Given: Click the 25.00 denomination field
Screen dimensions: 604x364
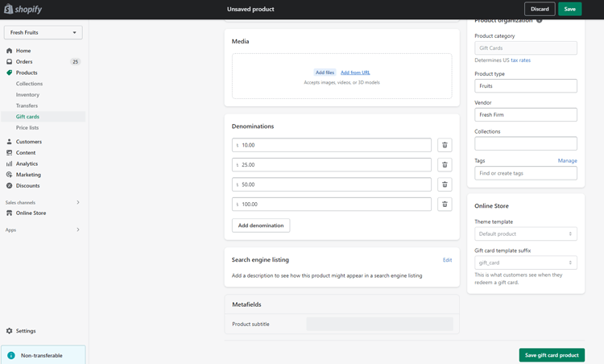Looking at the screenshot, I should click(x=332, y=165).
